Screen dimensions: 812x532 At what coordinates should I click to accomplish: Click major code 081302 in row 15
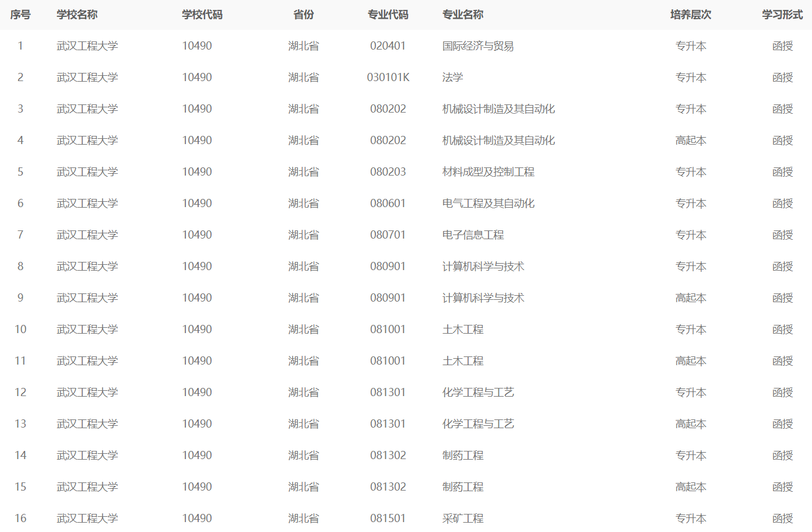[388, 487]
